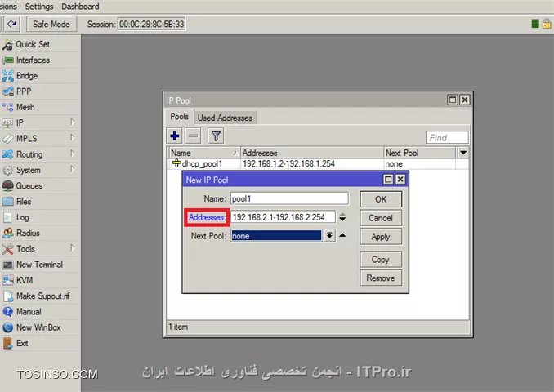The width and height of the screenshot is (554, 392).
Task: Click Cancel in New IP Pool
Action: 381,218
